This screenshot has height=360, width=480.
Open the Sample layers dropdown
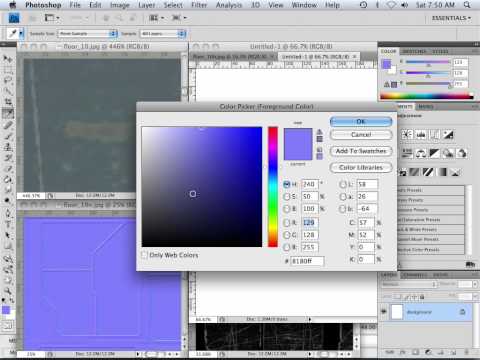[163, 34]
